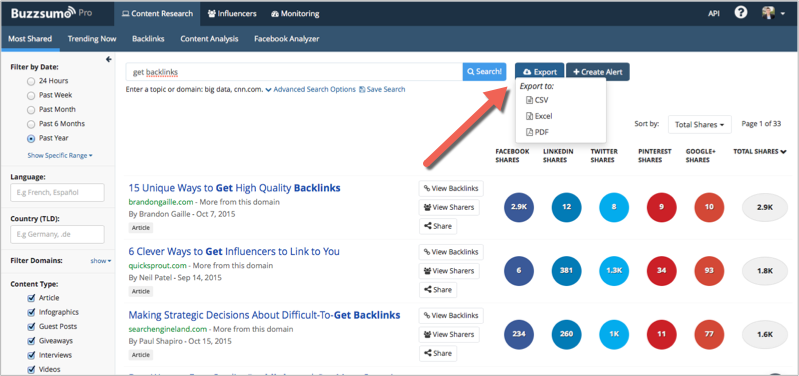Click the Twitter shares 8 circle
799x376 pixels.
614,207
